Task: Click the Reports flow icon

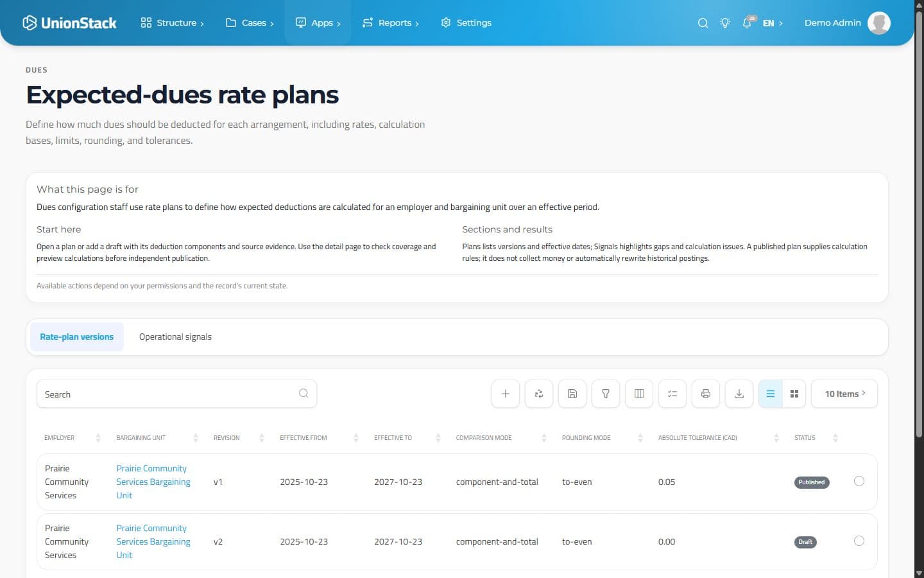Action: pos(368,22)
